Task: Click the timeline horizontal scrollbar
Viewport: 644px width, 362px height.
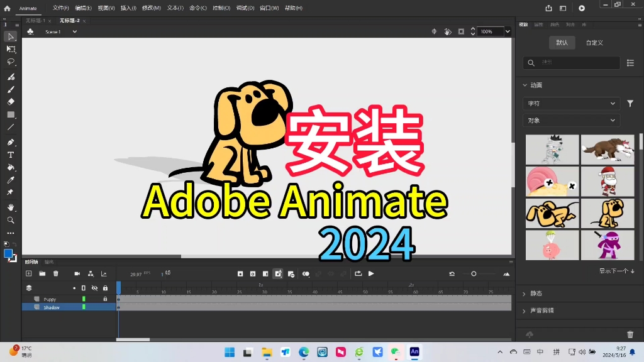Action: click(x=133, y=339)
